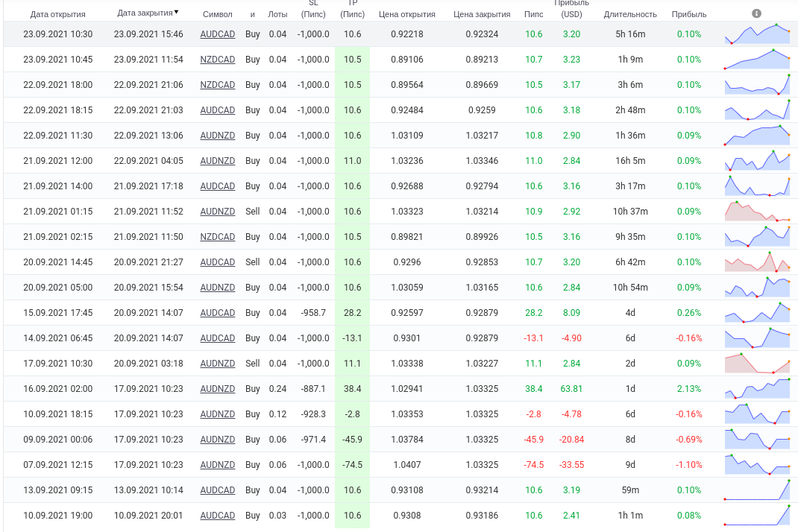This screenshot has height=532, width=798.
Task: Open red sparkline of 21.09.2021 01:15 Sell trade
Action: click(x=757, y=212)
